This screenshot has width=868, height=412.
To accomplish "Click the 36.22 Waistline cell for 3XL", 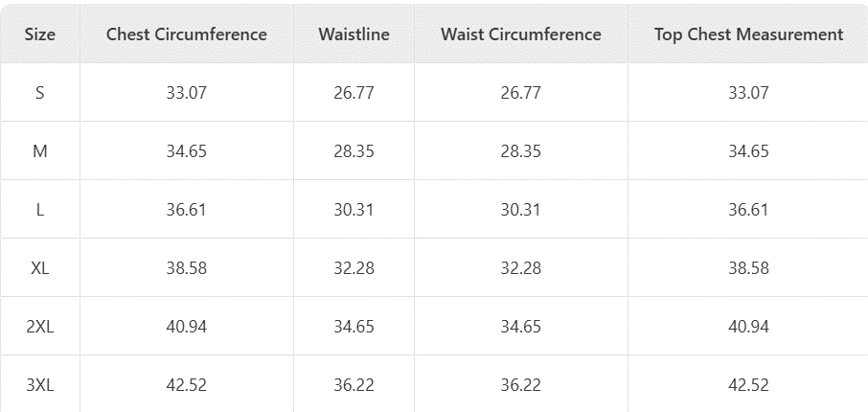I will click(x=354, y=385).
